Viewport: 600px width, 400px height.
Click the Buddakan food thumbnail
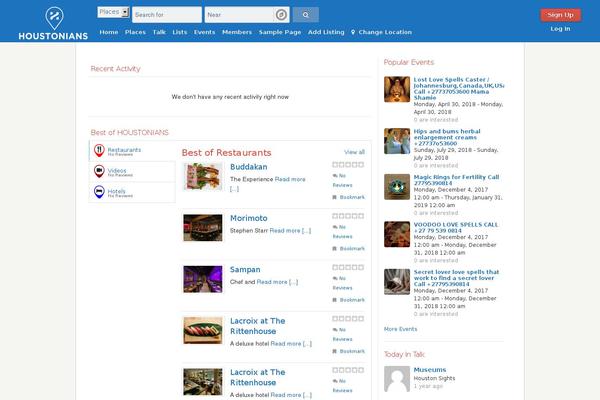point(202,176)
